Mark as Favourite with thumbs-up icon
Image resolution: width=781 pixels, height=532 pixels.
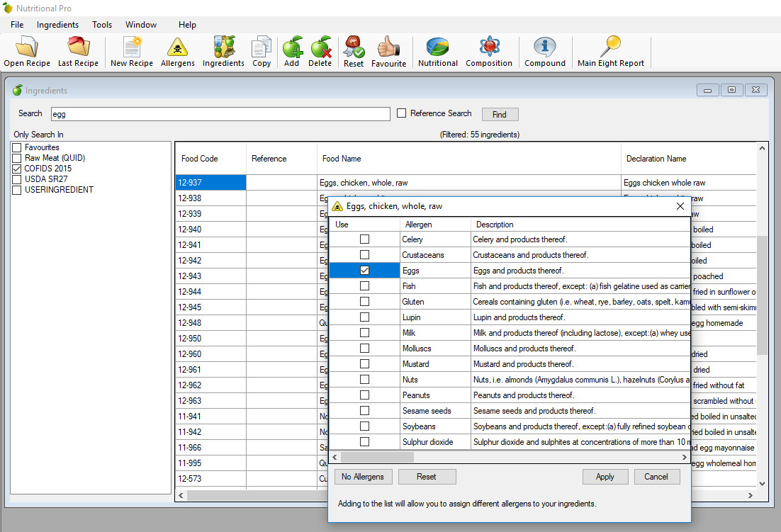click(388, 52)
